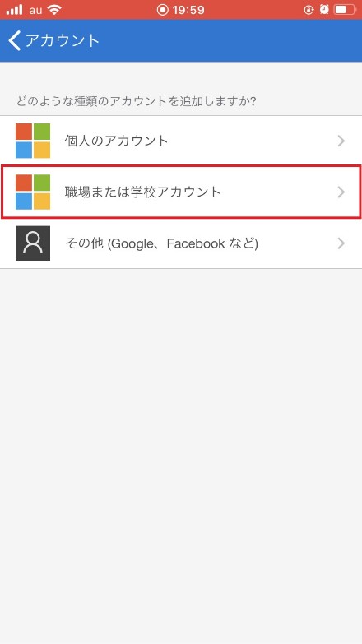The height and width of the screenshot is (644, 362).
Task: Select Microsoft logo beside 個人のアカウント
Action: pyautogui.click(x=33, y=141)
